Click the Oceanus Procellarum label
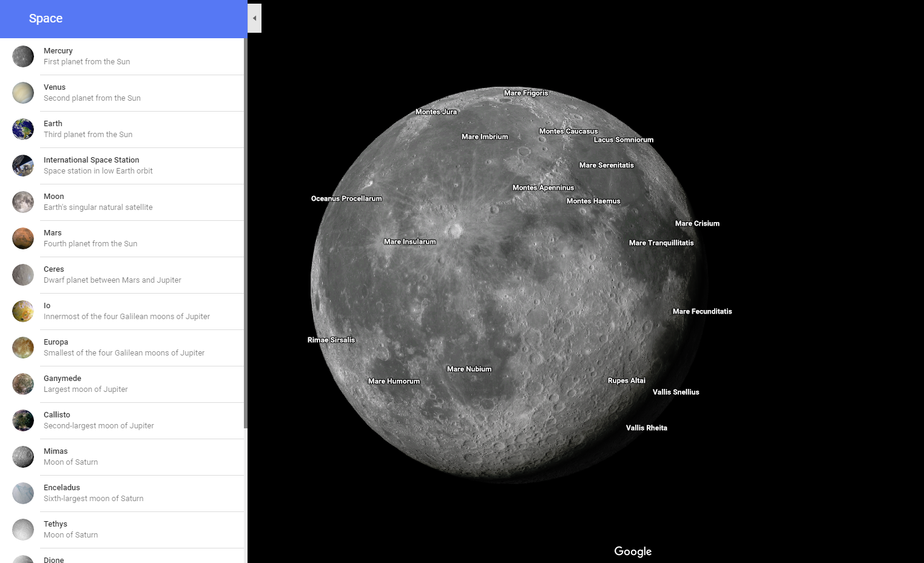Image resolution: width=924 pixels, height=563 pixels. point(346,198)
